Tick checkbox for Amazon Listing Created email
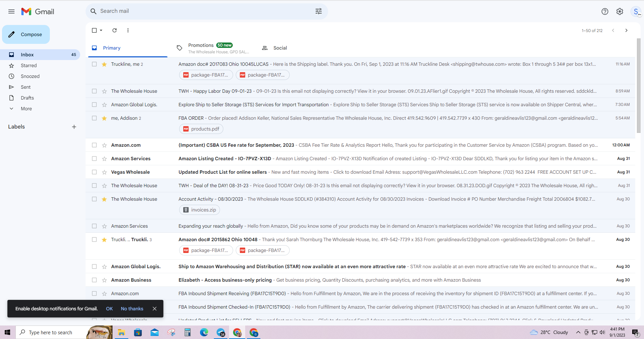The width and height of the screenshot is (644, 339). [x=94, y=159]
